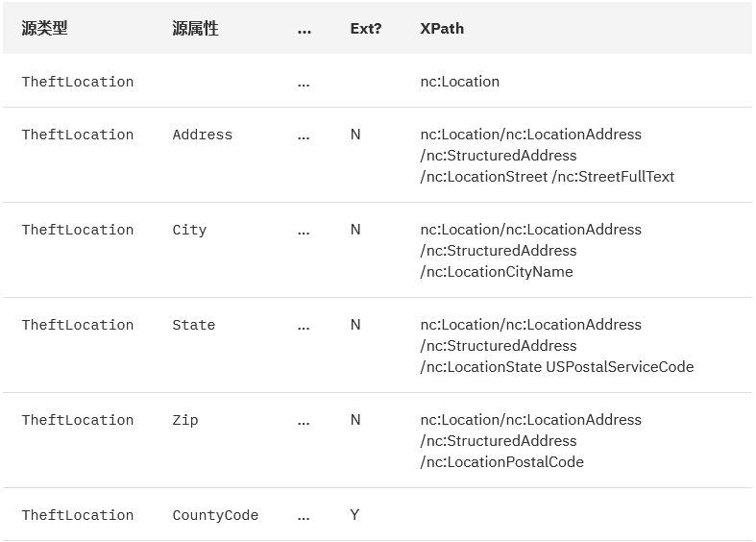Screen dimensions: 756x542
Task: Click the 源类型 column header
Action: click(x=44, y=29)
